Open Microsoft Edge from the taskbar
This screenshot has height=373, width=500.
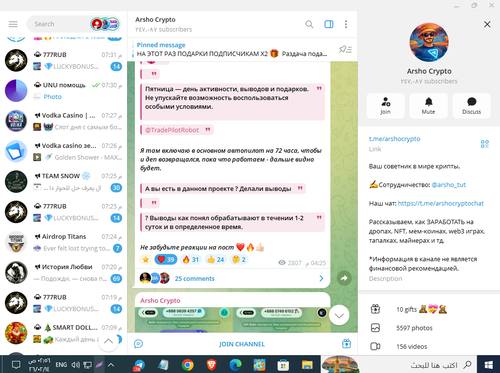pos(235,365)
